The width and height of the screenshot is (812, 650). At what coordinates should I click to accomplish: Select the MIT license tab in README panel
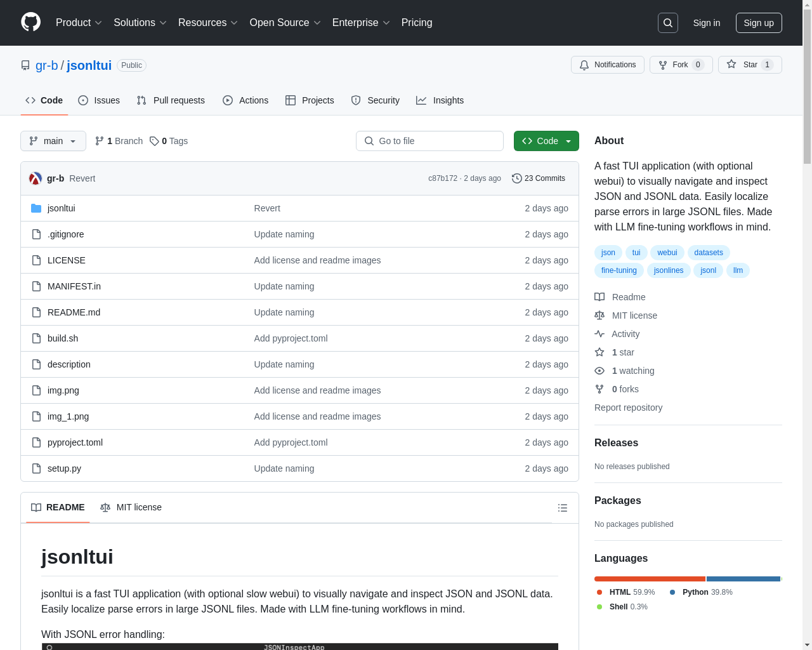131,507
